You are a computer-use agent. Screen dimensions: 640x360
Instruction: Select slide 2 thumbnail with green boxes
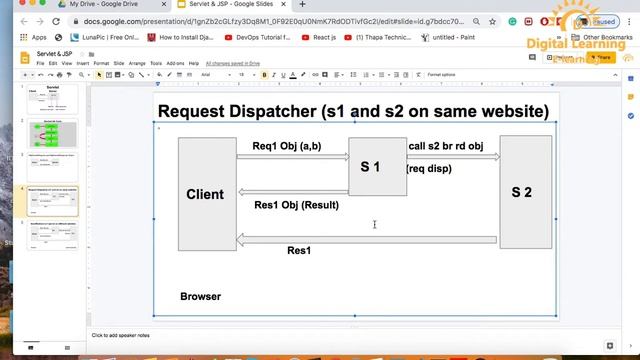[53, 133]
